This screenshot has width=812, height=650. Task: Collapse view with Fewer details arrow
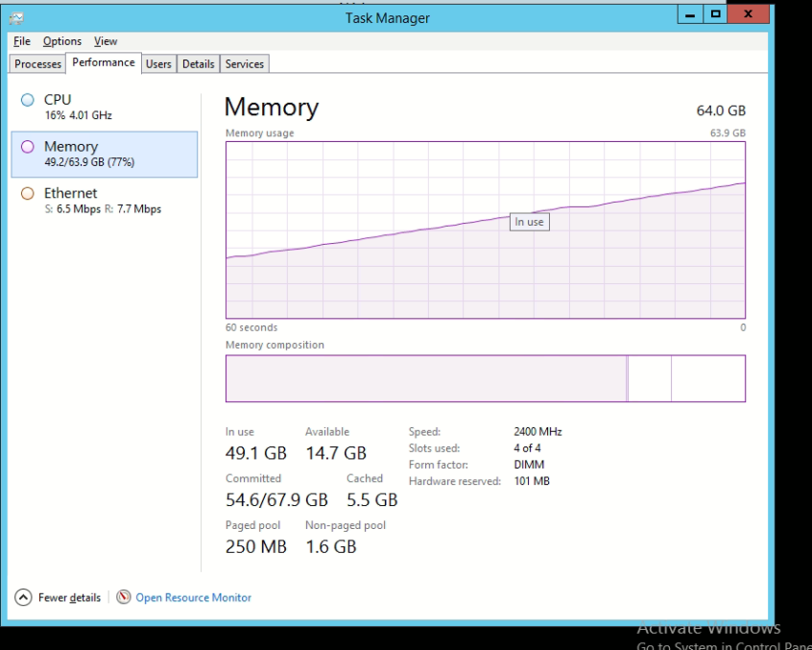point(23,597)
